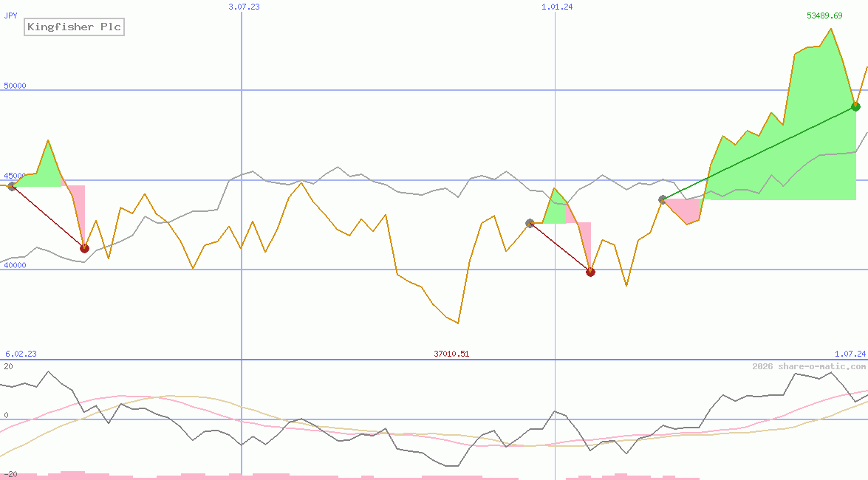Viewport: 868px width, 480px height.
Task: Select the gray marker starting the second downtrend
Action: [529, 222]
